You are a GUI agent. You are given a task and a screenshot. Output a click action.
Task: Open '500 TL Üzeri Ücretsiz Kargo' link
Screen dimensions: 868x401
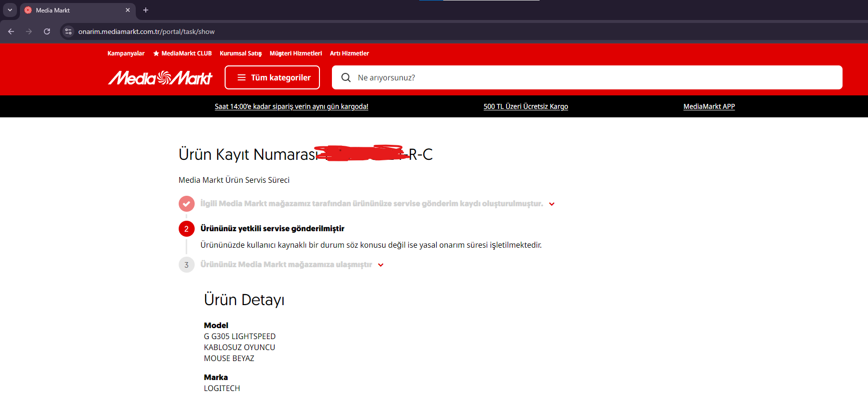pyautogui.click(x=526, y=106)
